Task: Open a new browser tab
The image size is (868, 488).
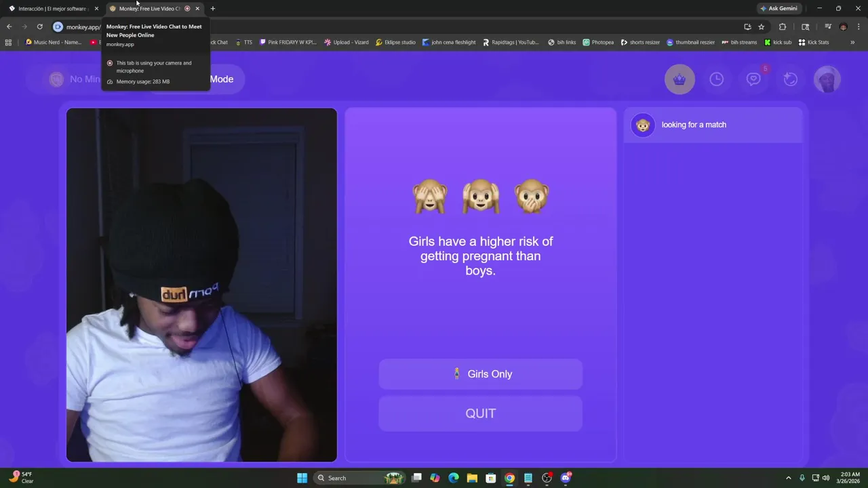Action: [213, 8]
